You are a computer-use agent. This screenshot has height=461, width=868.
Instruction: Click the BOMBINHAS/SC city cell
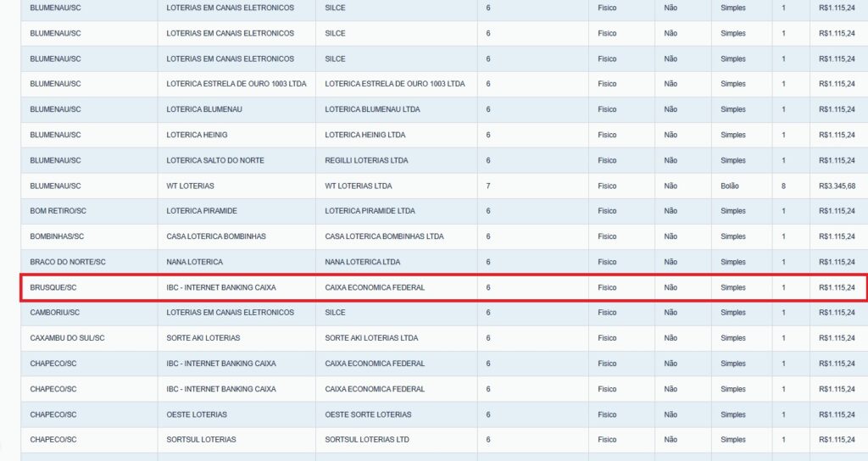pyautogui.click(x=57, y=236)
